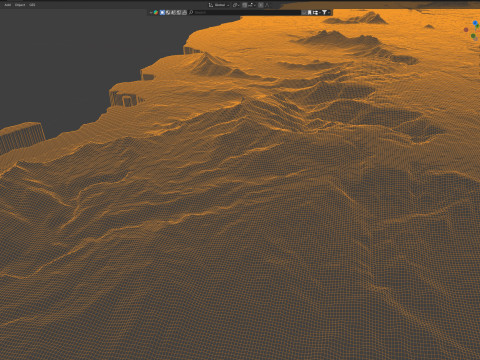Click the multicolored icon left of the search field

tap(156, 12)
